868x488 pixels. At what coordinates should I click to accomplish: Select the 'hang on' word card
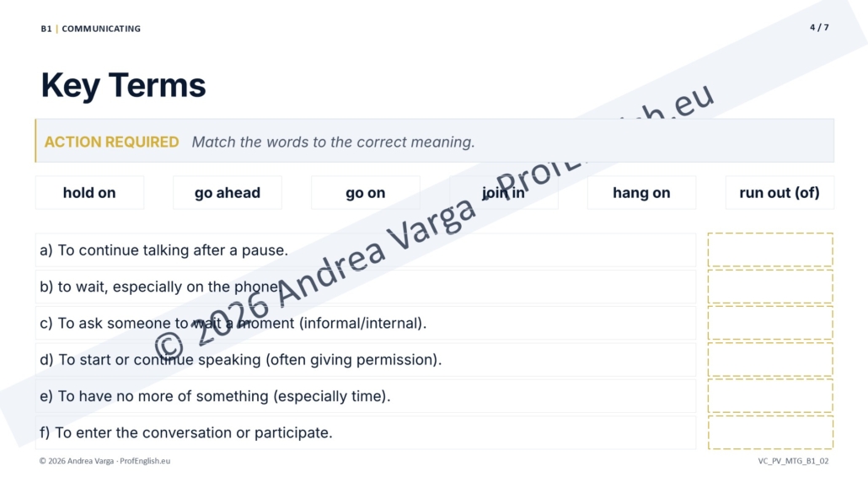tap(641, 193)
